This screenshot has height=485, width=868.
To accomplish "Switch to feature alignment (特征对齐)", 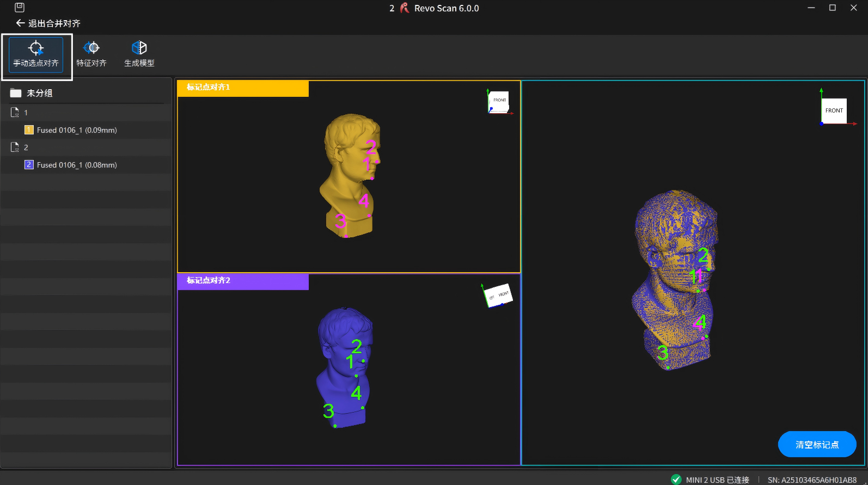I will (91, 54).
